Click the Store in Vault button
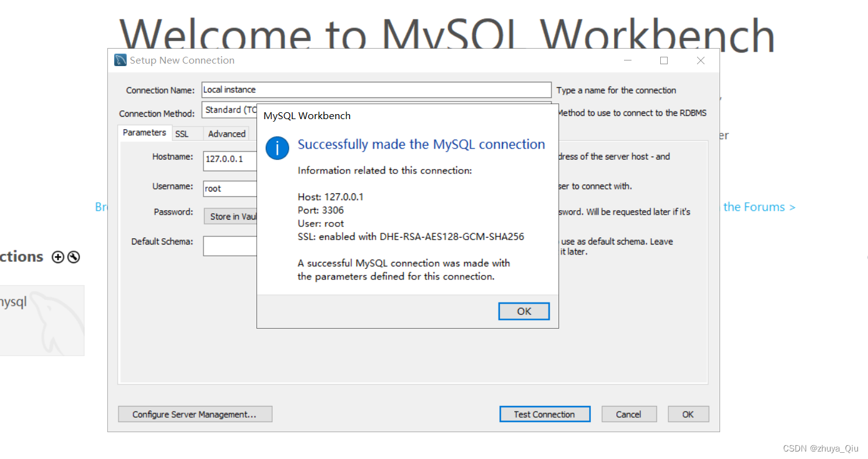 [230, 216]
